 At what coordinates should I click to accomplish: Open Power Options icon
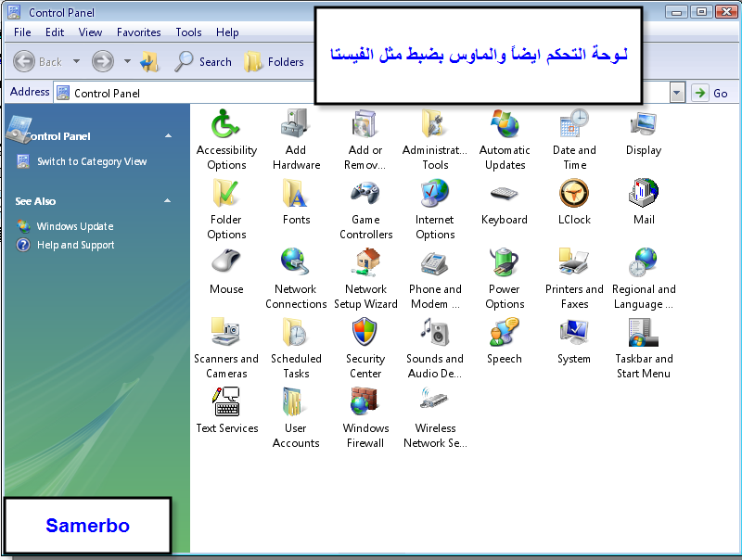pos(505,263)
